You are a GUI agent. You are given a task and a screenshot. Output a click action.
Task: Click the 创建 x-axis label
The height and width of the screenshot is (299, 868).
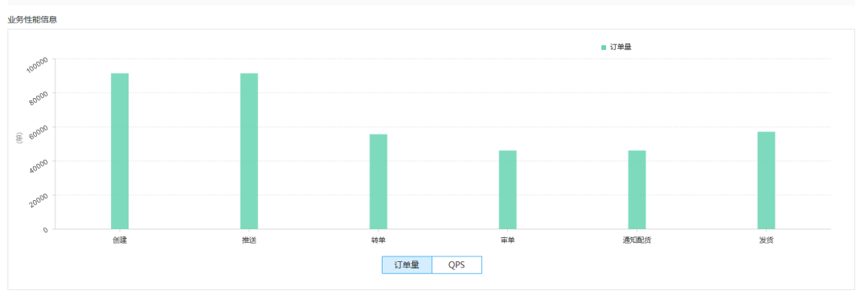pyautogui.click(x=120, y=241)
